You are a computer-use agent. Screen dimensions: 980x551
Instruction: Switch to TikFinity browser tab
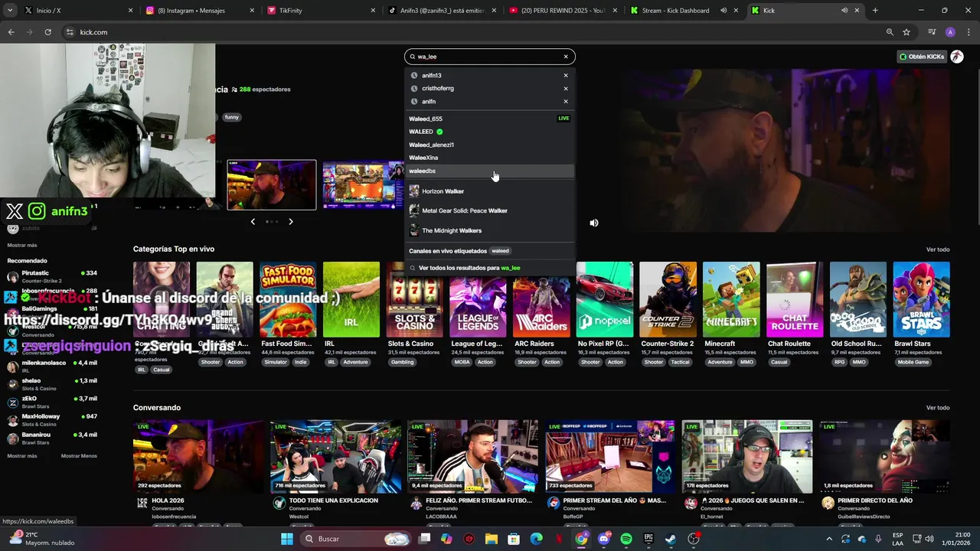(x=322, y=11)
